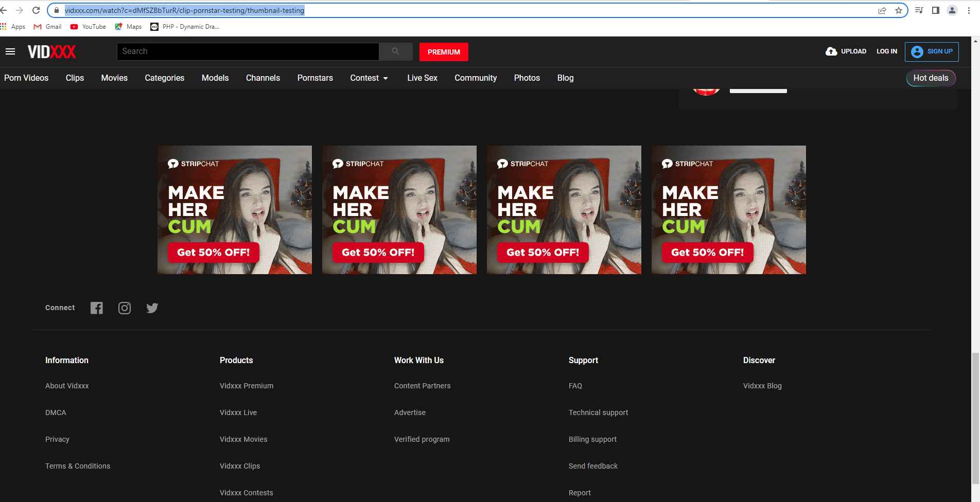Open the Models nav tab

[215, 78]
